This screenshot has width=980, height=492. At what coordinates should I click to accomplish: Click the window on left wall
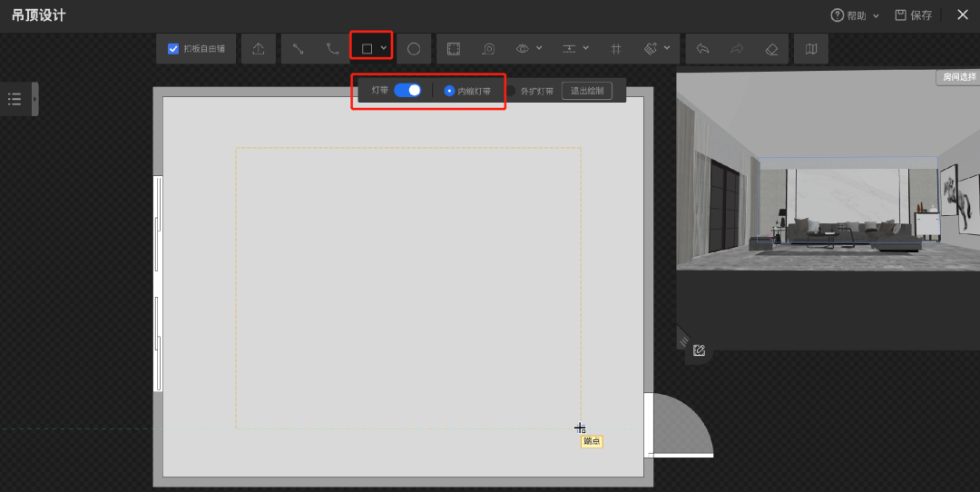158,284
